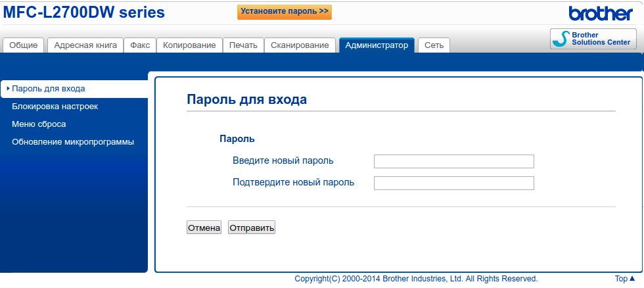The height and width of the screenshot is (288, 644).
Task: Switch to the Сканирование tab
Action: pos(300,45)
